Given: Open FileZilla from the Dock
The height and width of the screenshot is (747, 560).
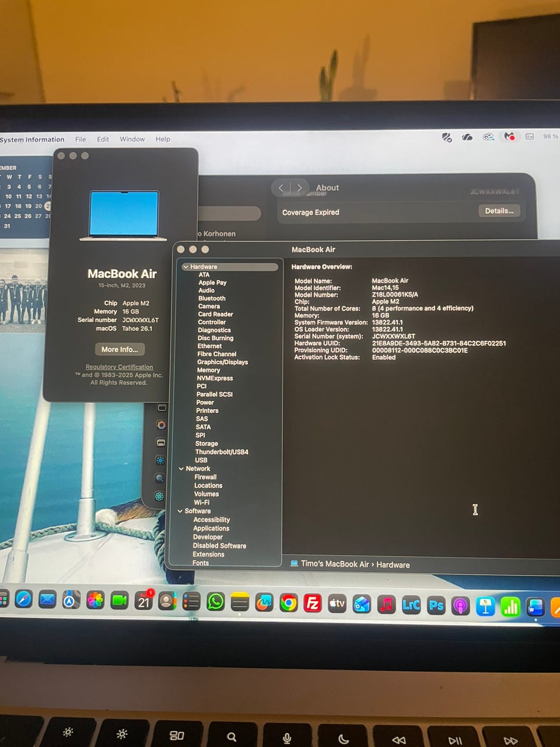Looking at the screenshot, I should tap(313, 603).
